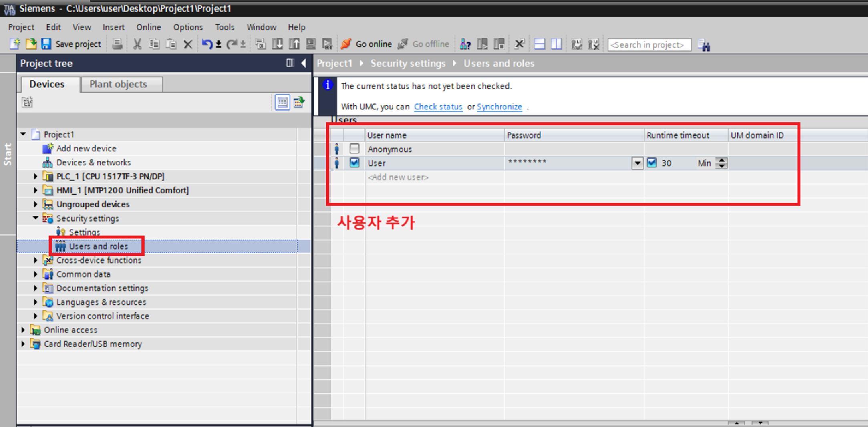Expand the Languages & resources node

tap(36, 302)
